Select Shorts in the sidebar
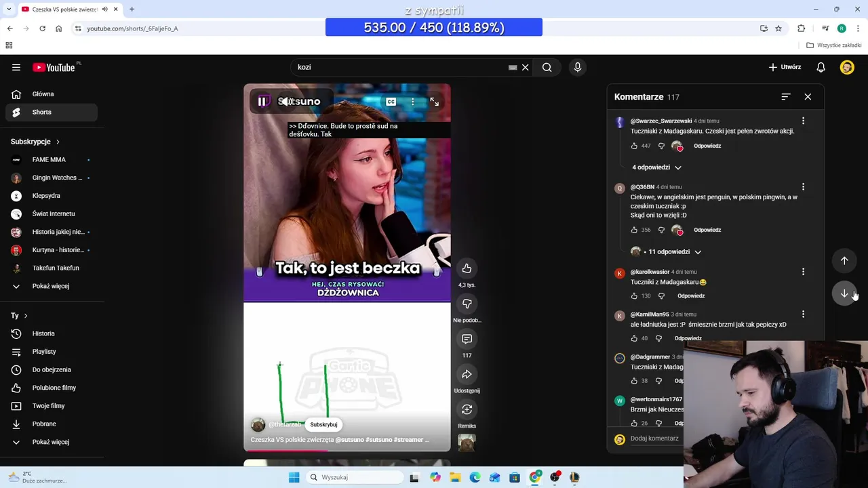 (x=52, y=113)
